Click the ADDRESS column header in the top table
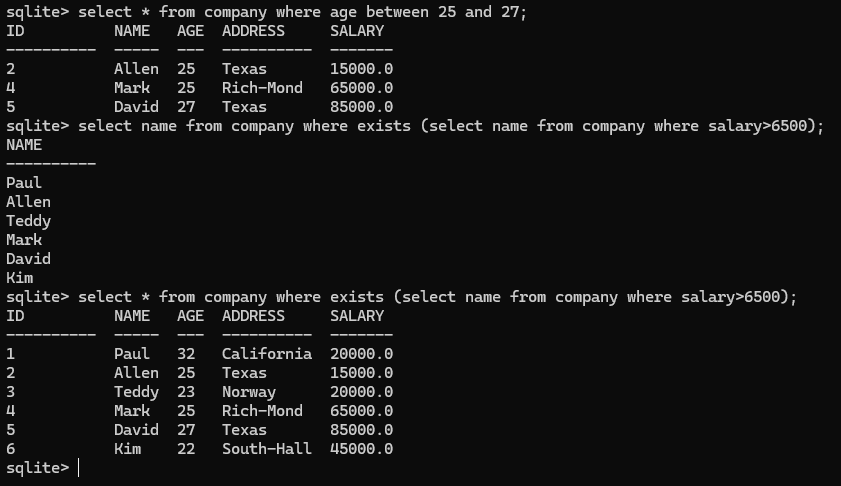841x486 pixels. pos(253,31)
